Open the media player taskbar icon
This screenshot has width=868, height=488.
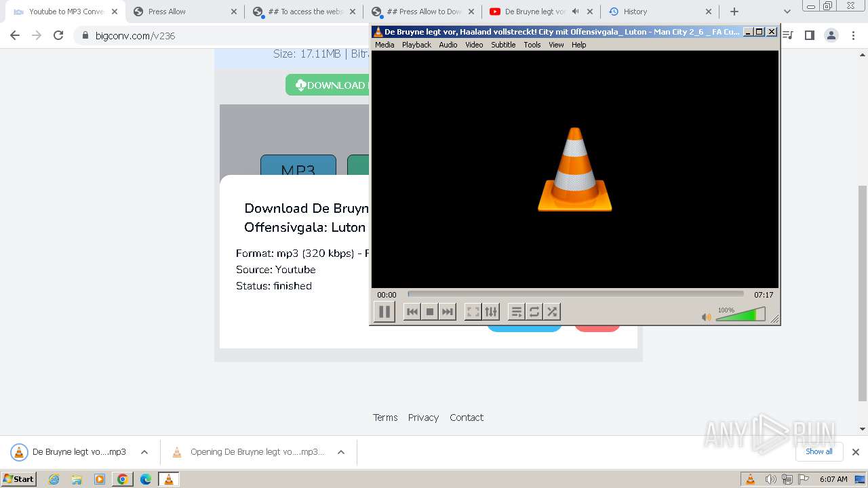coord(100,479)
